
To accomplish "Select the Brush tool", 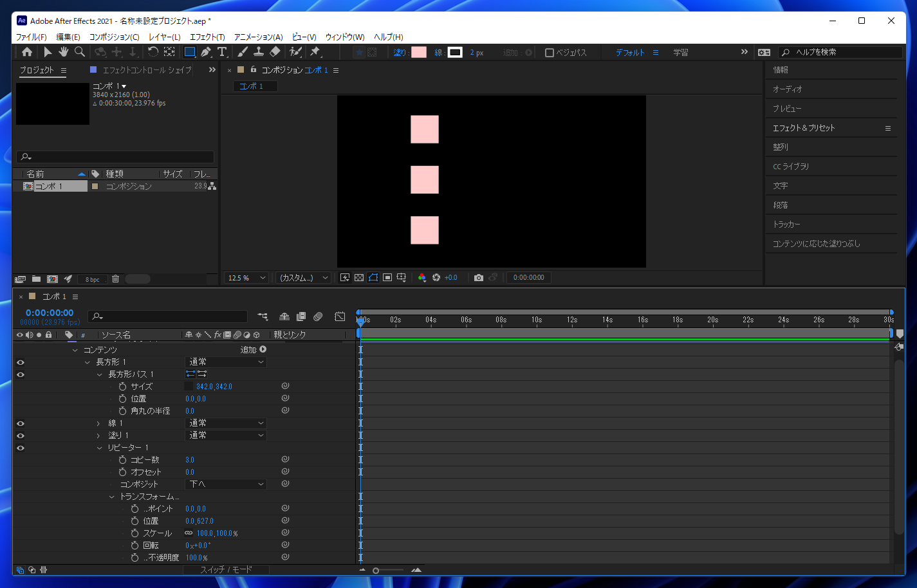I will (x=243, y=52).
